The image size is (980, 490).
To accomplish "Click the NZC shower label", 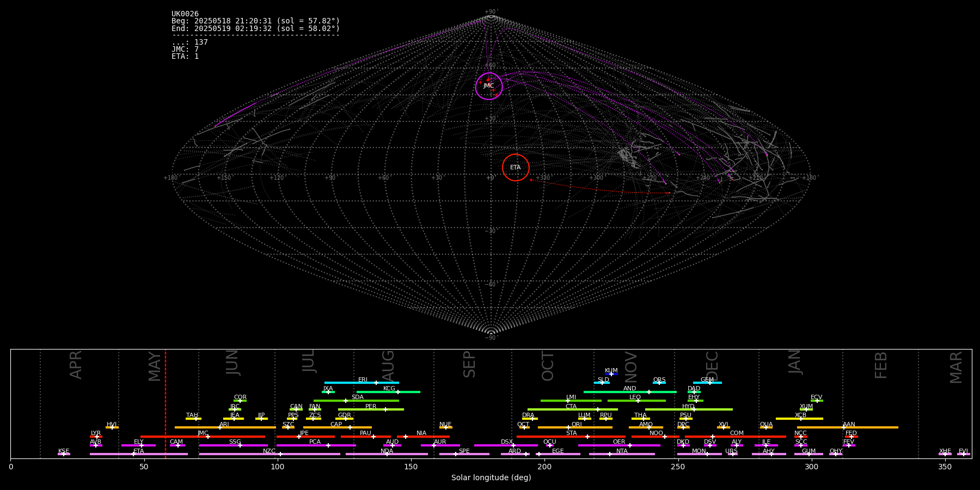I will point(269,451).
